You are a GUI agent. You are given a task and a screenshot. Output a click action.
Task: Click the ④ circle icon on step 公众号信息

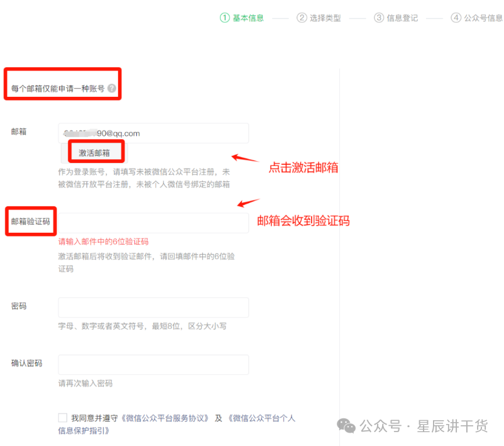(x=456, y=18)
